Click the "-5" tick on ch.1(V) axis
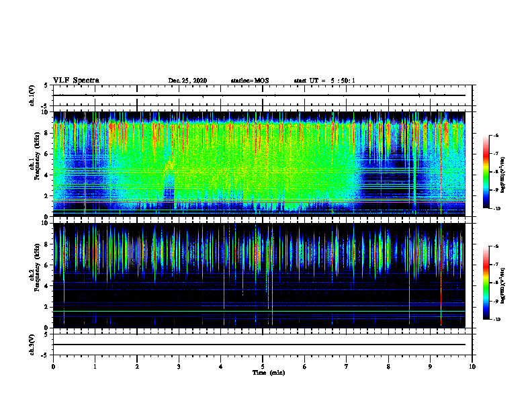The height and width of the screenshot is (411, 532). coord(45,105)
